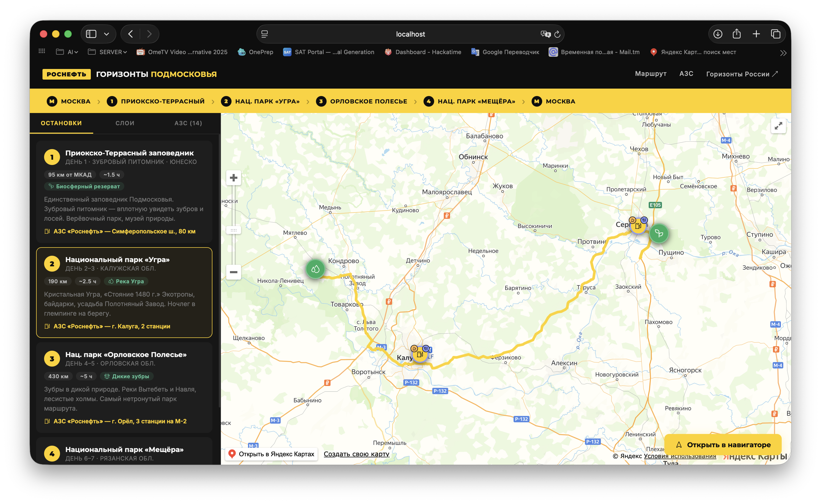Click the green leaf marker near Пущино

pos(658,233)
